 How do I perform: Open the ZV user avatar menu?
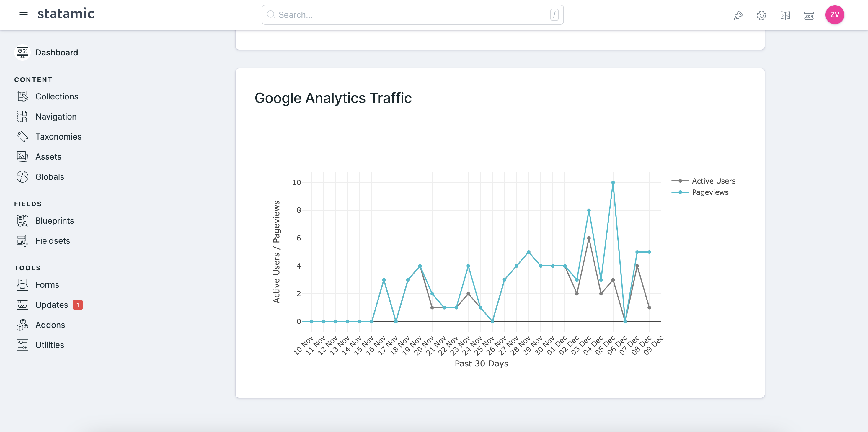pos(835,15)
